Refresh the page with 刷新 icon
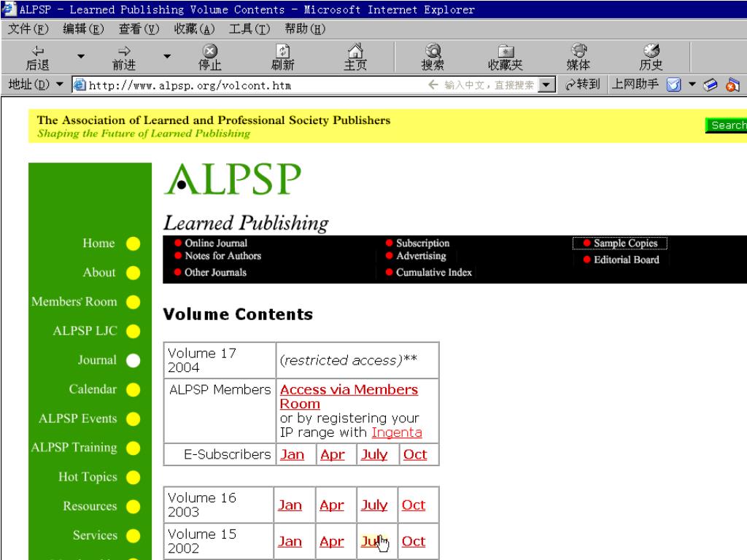This screenshot has width=747, height=560. (x=282, y=58)
